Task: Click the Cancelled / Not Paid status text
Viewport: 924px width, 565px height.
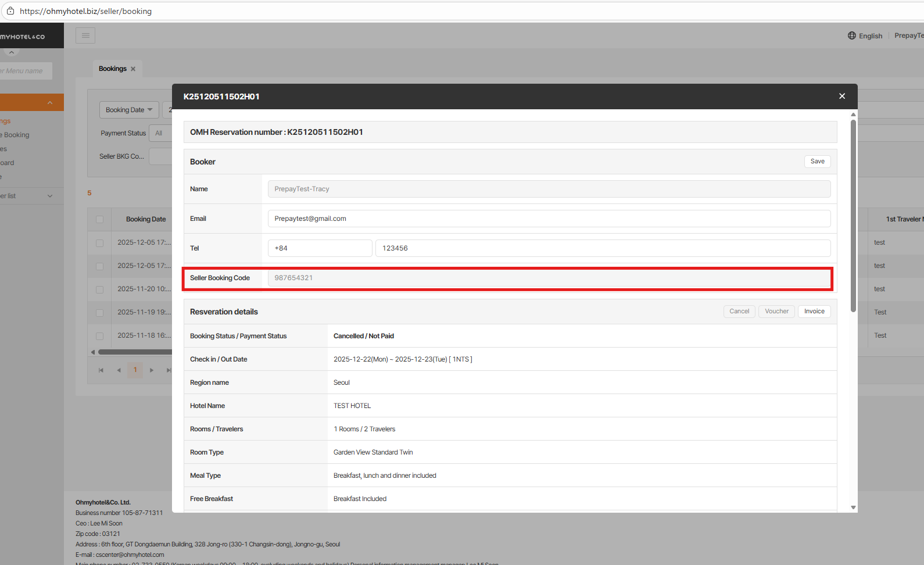Action: (x=364, y=336)
